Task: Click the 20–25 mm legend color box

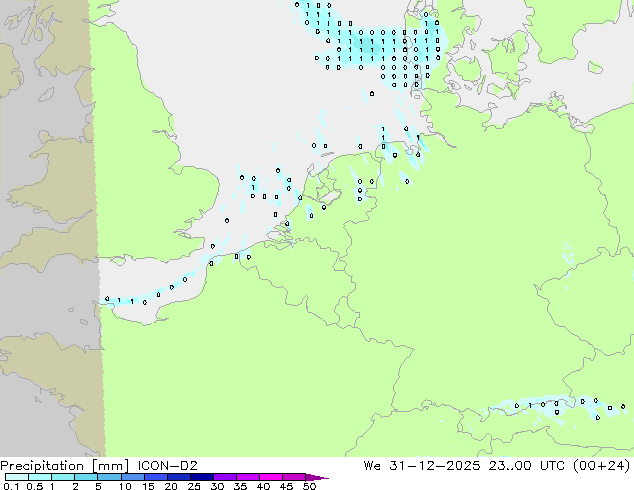Action: point(178,477)
